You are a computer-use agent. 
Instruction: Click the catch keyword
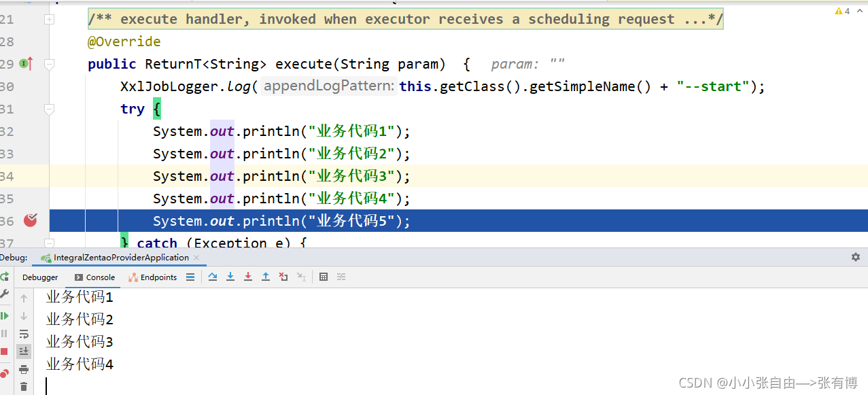point(157,243)
